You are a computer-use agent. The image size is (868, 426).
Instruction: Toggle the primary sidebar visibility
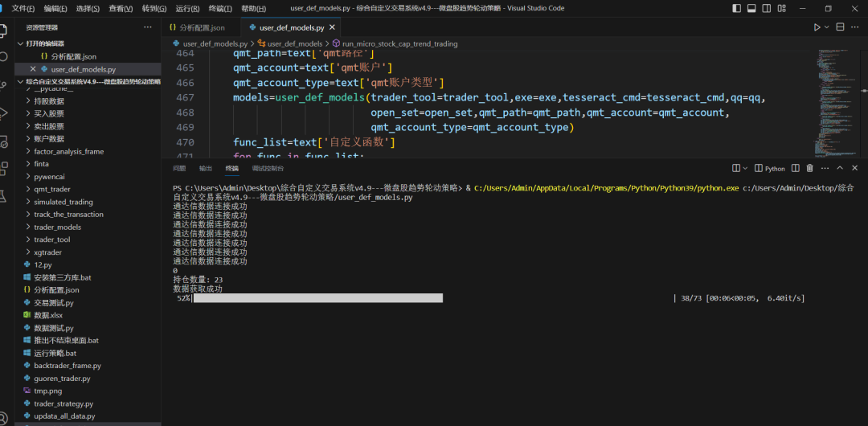coord(736,8)
